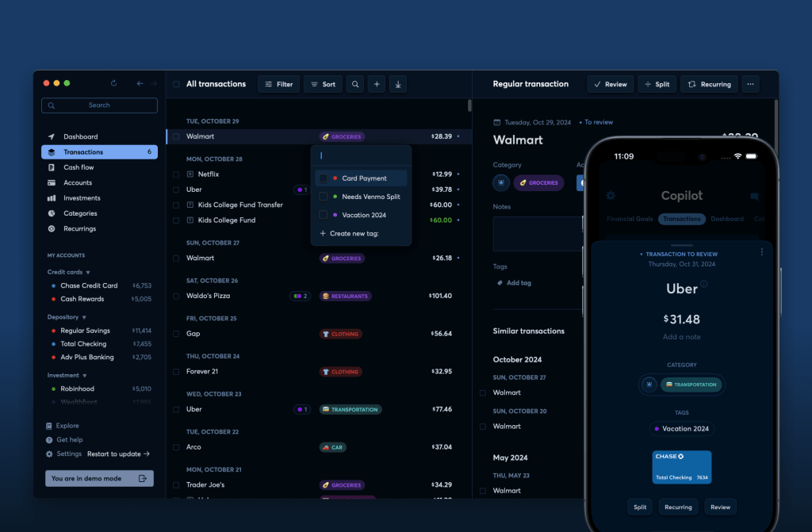Viewport: 812px width, 532px height.
Task: Click the Categories pie icon
Action: tap(52, 213)
